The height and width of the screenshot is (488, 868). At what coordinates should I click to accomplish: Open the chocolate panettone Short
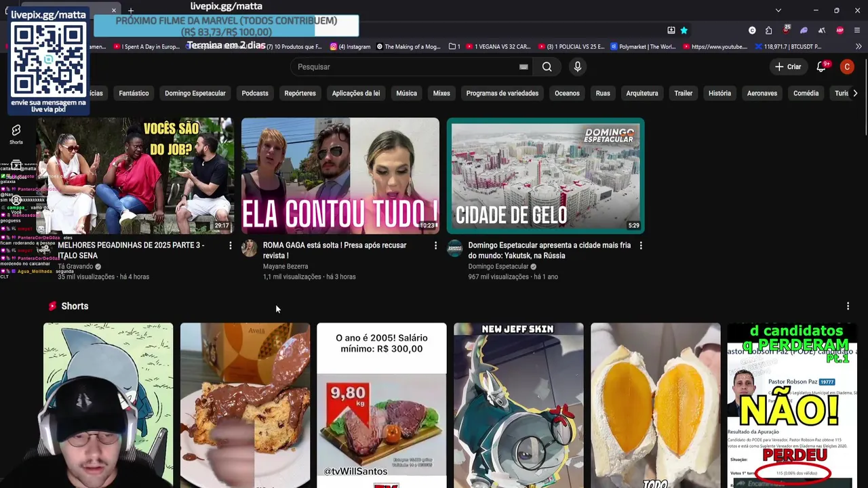(x=245, y=405)
